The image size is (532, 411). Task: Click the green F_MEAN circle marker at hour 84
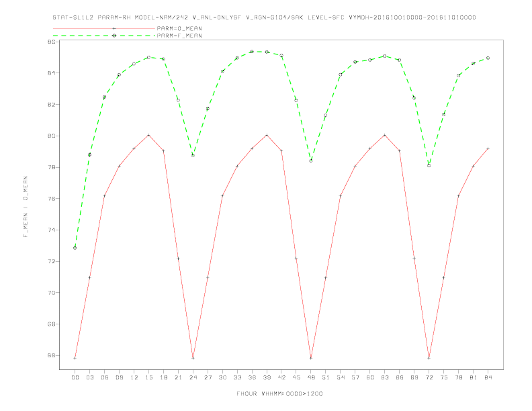tap(488, 58)
